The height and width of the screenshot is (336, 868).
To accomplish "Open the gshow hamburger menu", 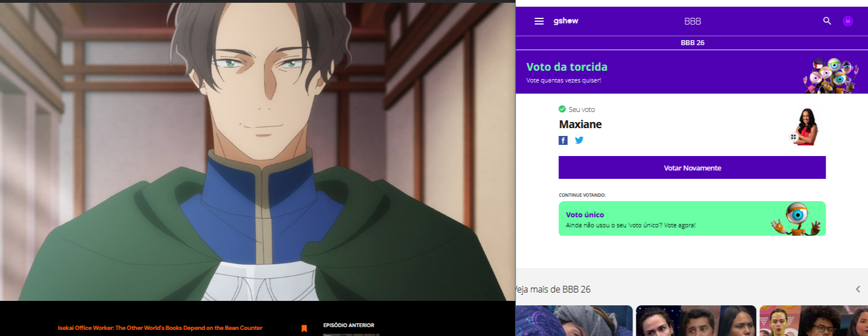I will click(539, 21).
